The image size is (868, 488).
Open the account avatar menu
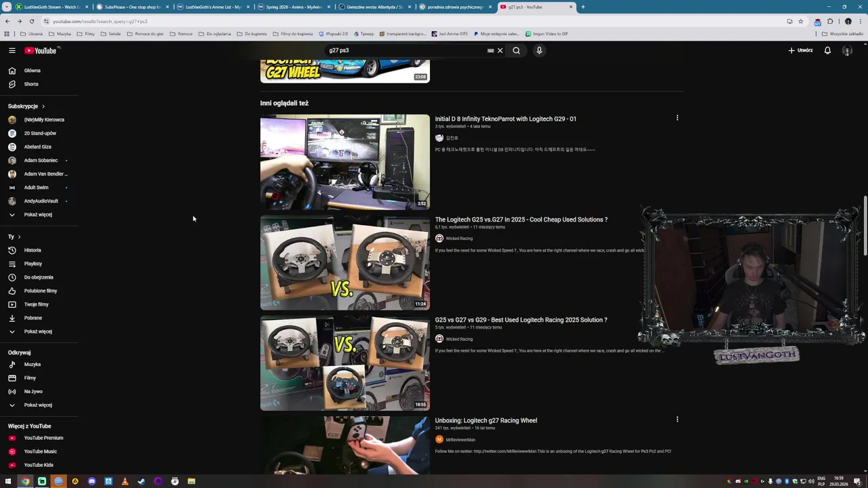847,50
